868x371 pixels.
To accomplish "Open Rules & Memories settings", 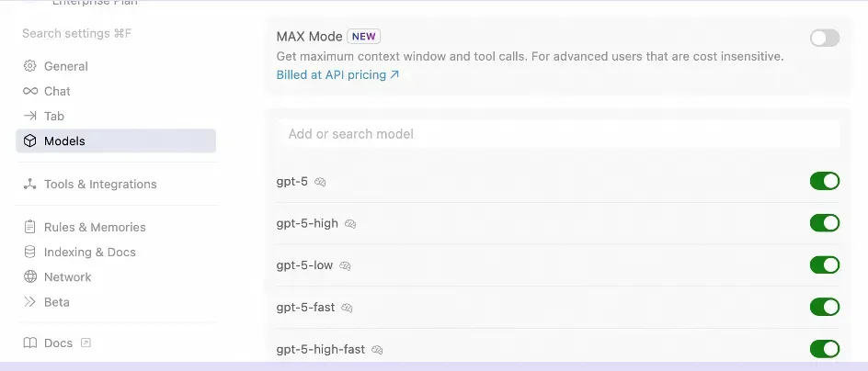I will pos(95,227).
